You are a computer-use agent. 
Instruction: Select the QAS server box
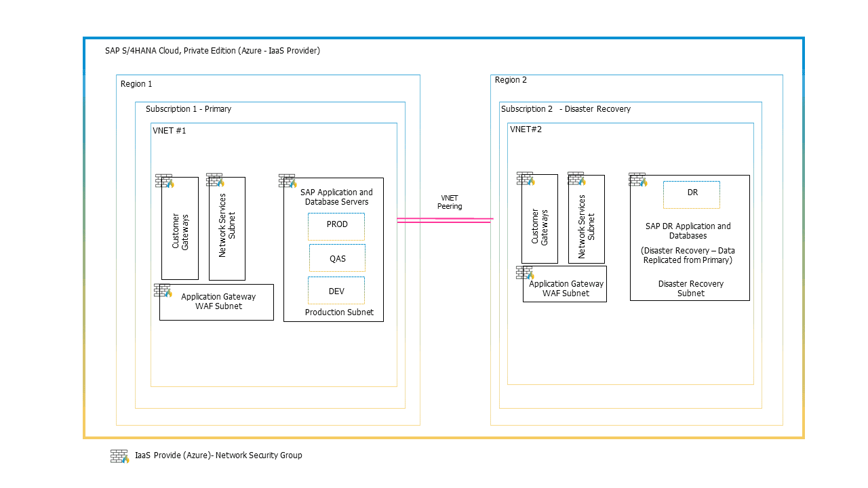click(337, 258)
